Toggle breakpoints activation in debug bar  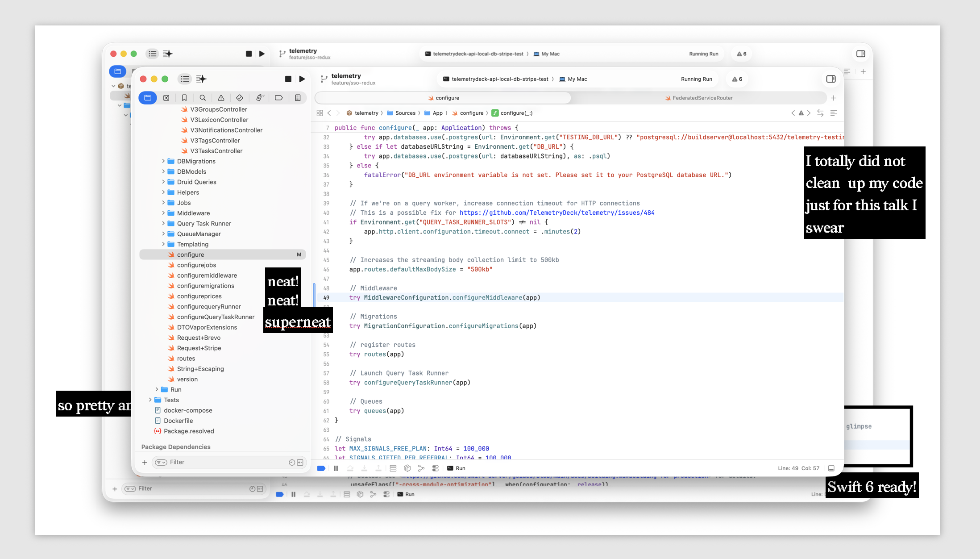point(321,468)
